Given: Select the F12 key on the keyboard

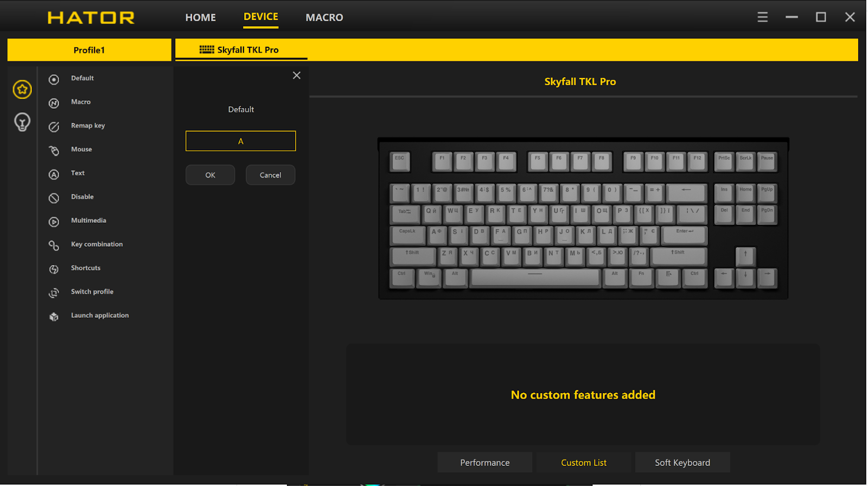Looking at the screenshot, I should click(698, 161).
